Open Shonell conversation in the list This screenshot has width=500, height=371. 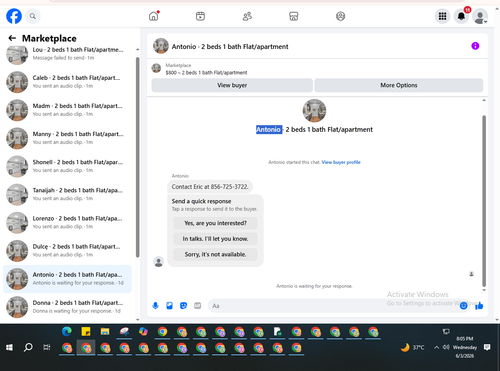[x=68, y=166]
